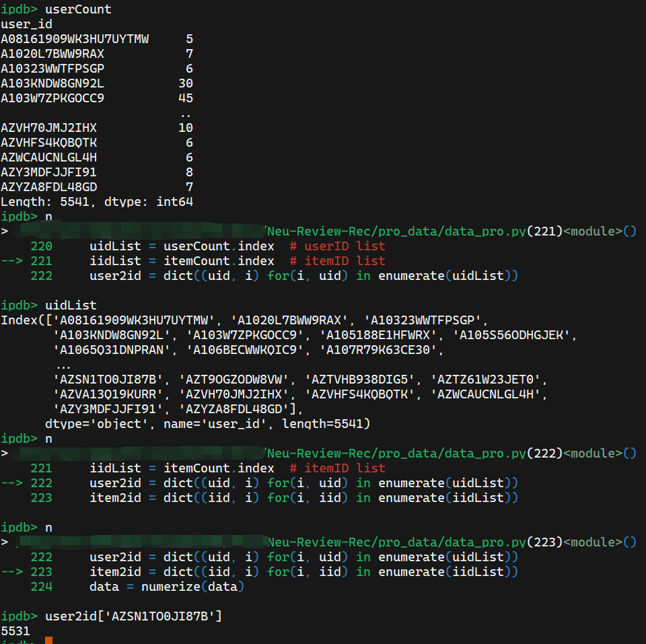Viewport: 646px width, 644px height.
Task: Click the 'userCount' command at the first ipdb prompt
Action: [78, 9]
